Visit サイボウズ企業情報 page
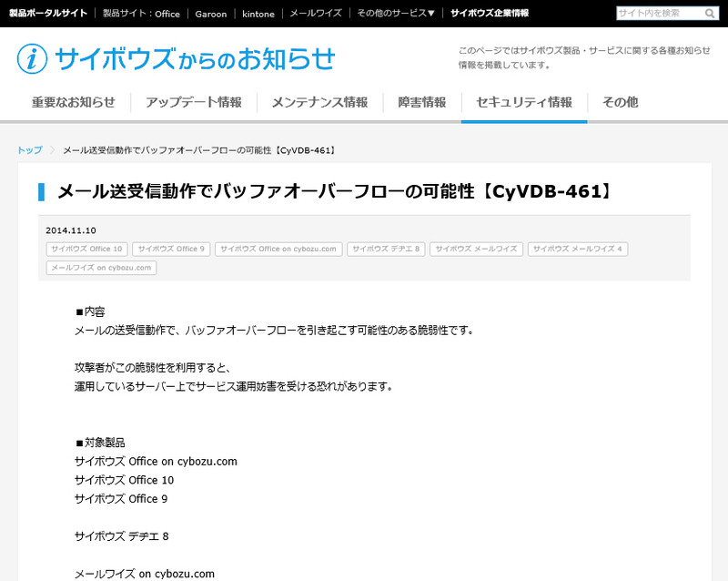Image resolution: width=728 pixels, height=581 pixels. (x=490, y=14)
